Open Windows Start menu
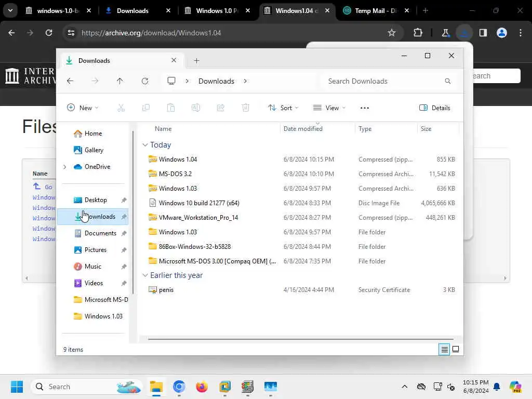 [x=17, y=387]
